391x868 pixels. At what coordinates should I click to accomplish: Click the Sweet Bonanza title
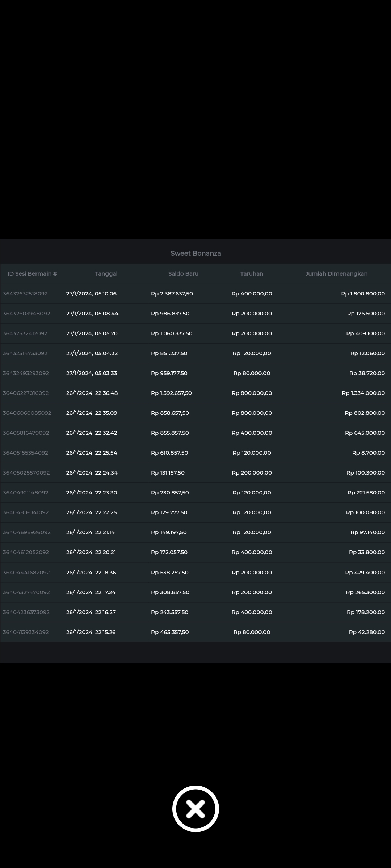click(x=195, y=254)
